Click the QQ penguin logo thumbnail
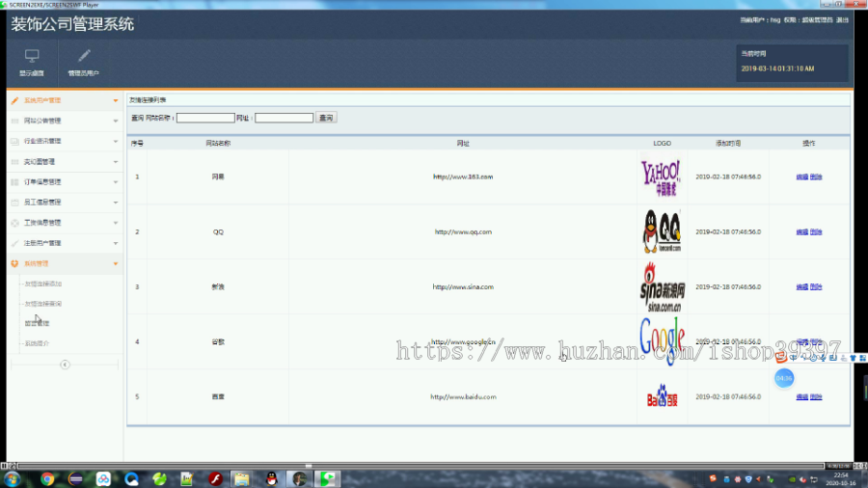868x488 pixels. pyautogui.click(x=662, y=231)
